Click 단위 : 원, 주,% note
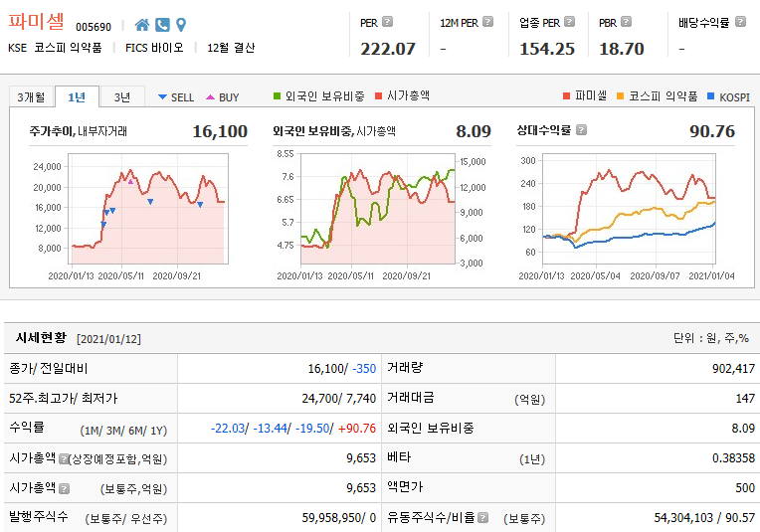The width and height of the screenshot is (760, 532). click(711, 338)
